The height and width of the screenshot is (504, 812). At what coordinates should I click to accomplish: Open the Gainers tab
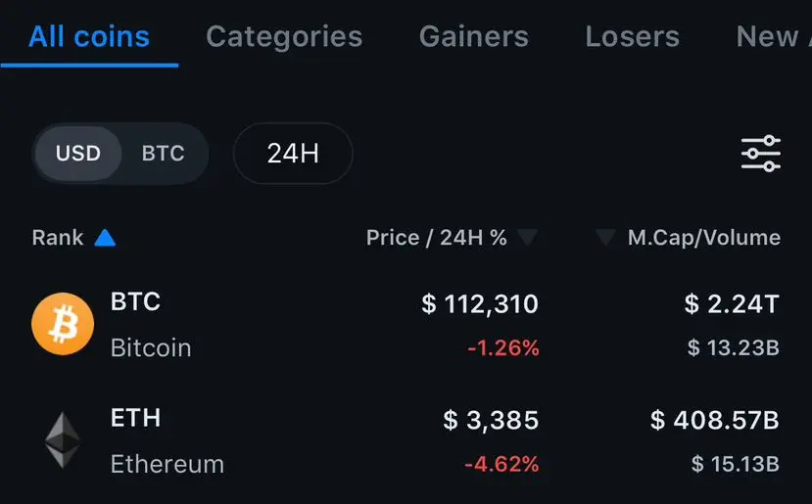(x=474, y=37)
